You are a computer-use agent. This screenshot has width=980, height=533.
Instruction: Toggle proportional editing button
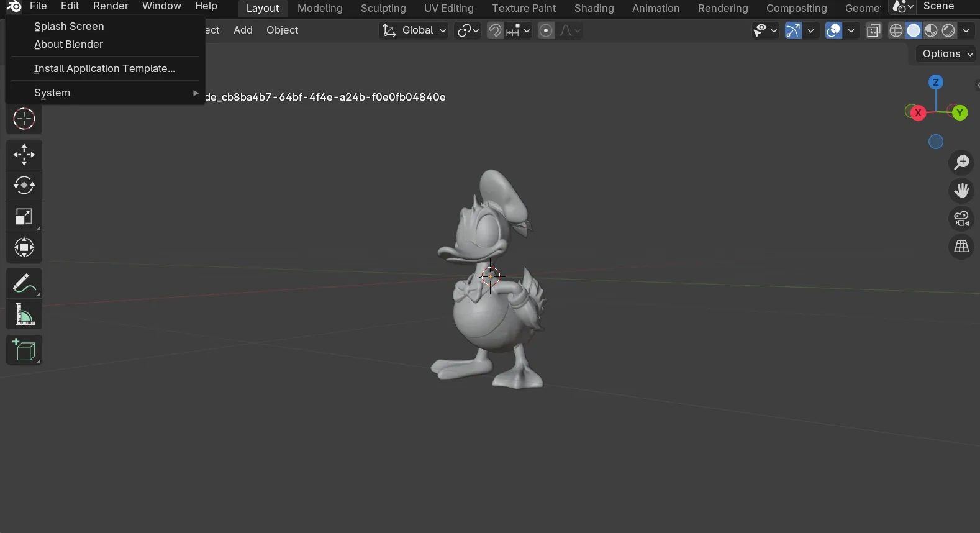(x=546, y=30)
